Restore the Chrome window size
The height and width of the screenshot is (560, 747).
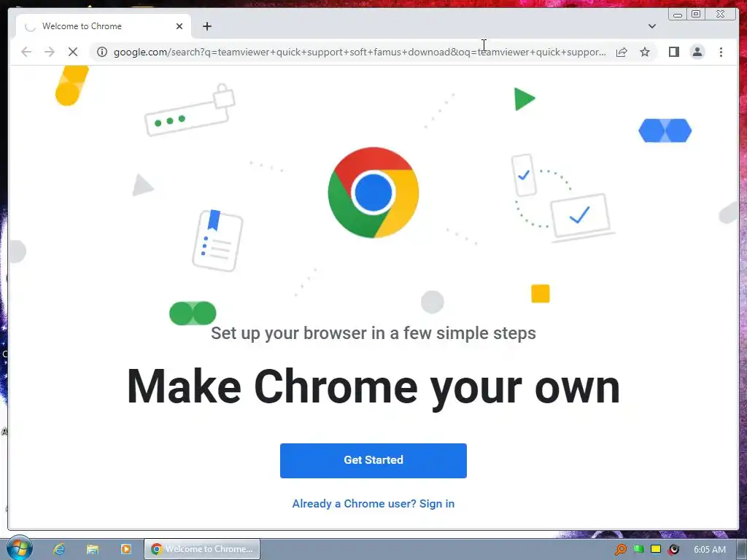[696, 15]
